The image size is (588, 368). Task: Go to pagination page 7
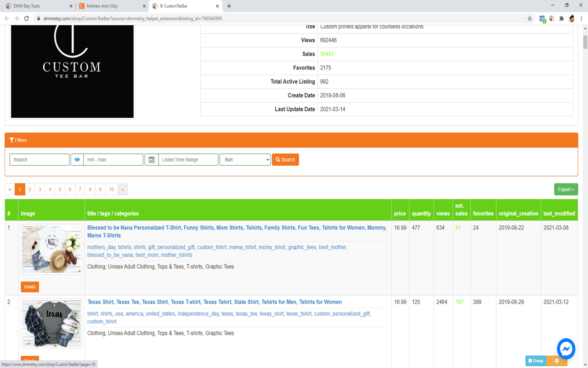point(80,190)
